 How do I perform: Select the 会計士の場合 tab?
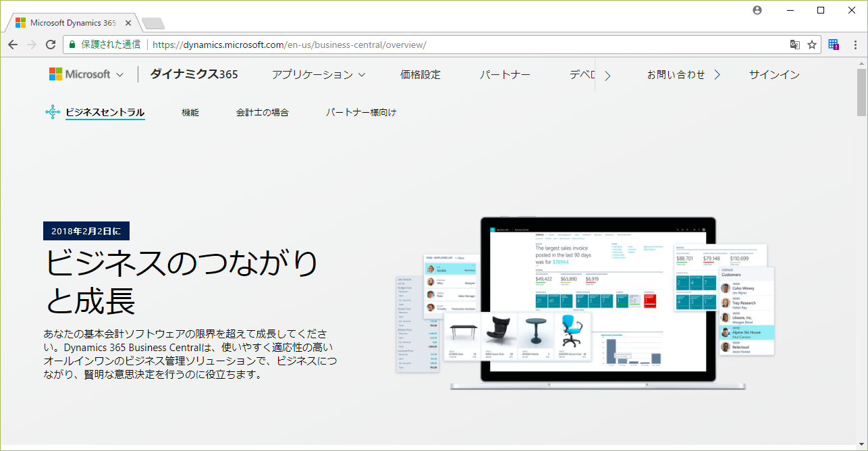(263, 113)
